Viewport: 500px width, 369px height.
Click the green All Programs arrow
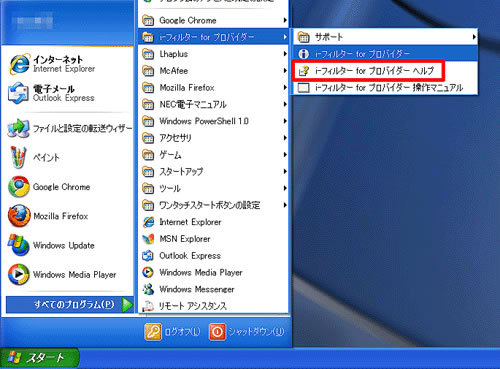coord(127,304)
